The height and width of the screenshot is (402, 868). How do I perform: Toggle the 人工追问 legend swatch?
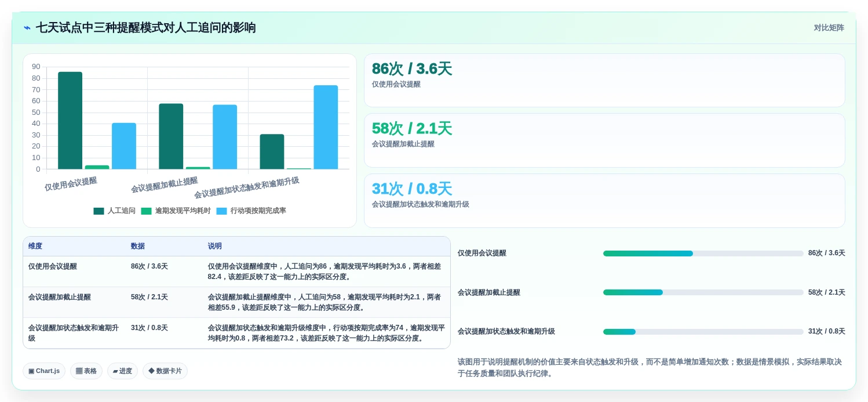tap(99, 211)
